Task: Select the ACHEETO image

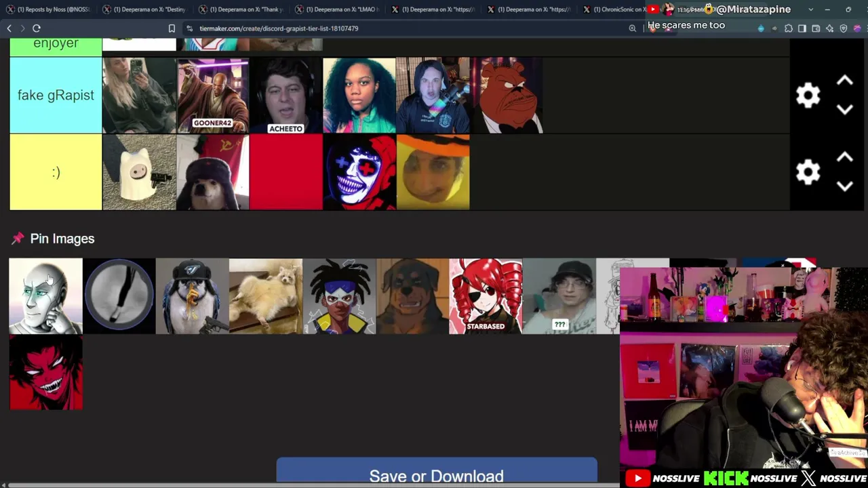Action: pyautogui.click(x=285, y=96)
